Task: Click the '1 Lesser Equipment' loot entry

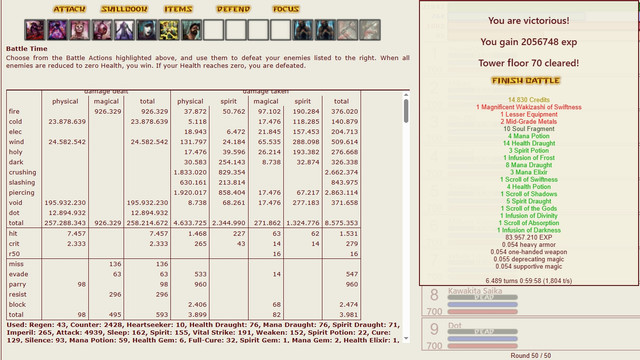Action: (529, 114)
